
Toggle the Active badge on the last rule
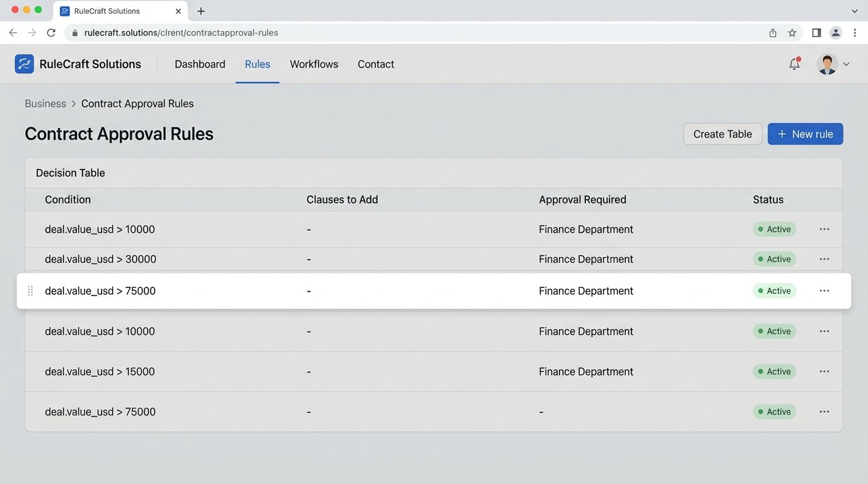coord(774,412)
